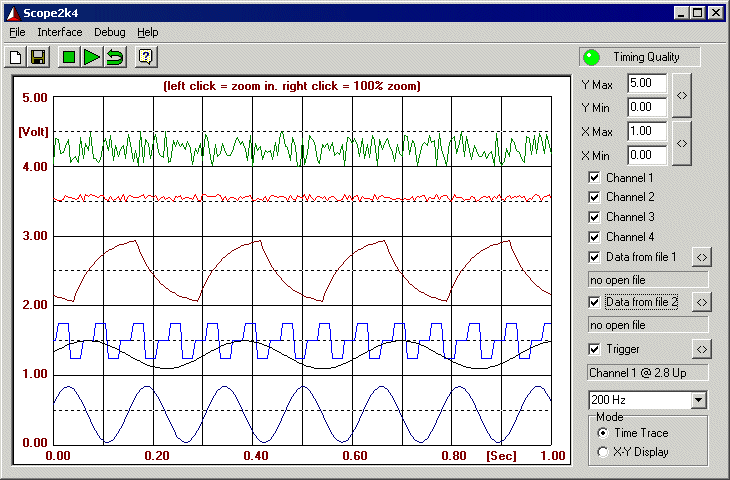Click the 3.00 Y-axis label
The height and width of the screenshot is (480, 730).
(x=35, y=236)
